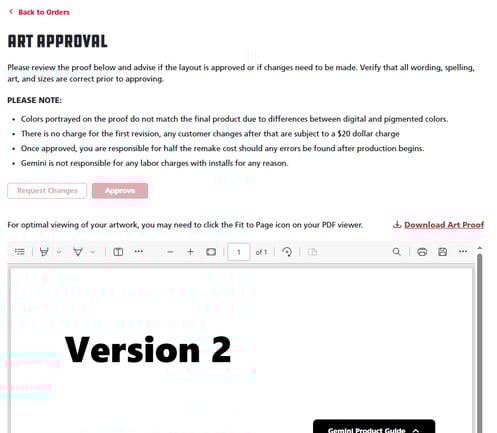Rotate the PDF page

click(287, 252)
